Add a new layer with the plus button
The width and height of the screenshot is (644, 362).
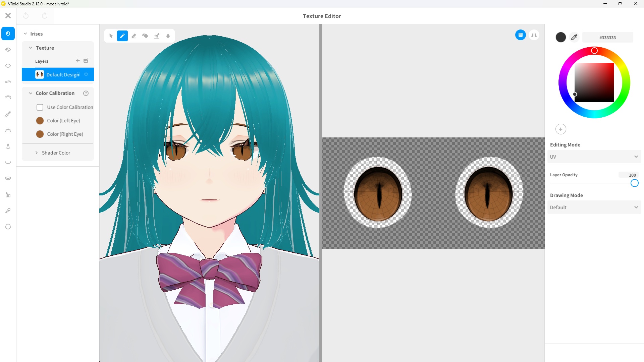tap(78, 61)
